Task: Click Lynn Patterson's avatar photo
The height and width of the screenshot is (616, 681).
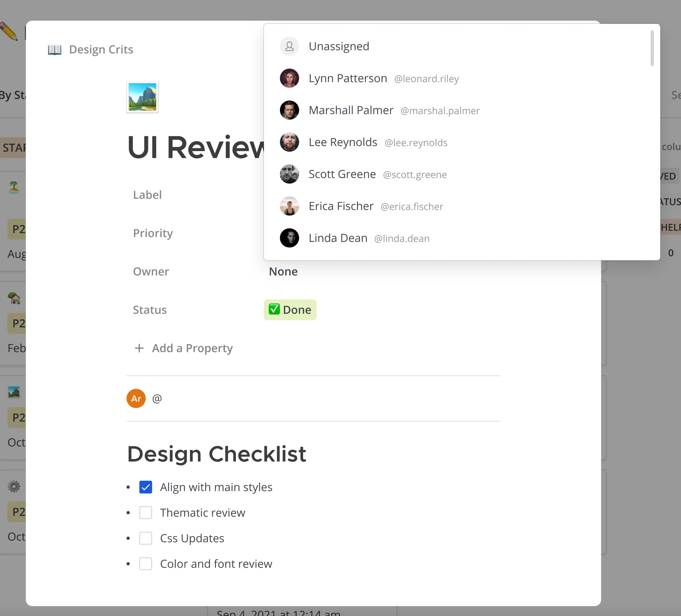Action: (289, 78)
